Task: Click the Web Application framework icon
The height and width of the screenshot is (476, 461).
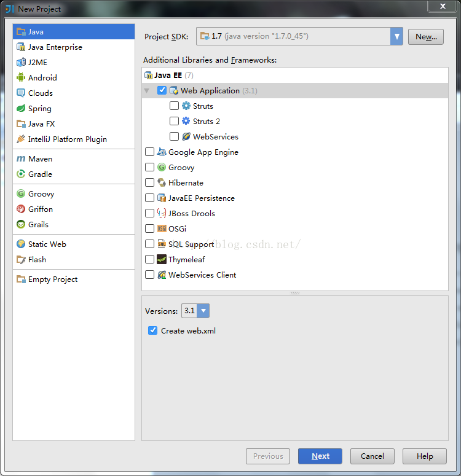Action: click(x=174, y=90)
